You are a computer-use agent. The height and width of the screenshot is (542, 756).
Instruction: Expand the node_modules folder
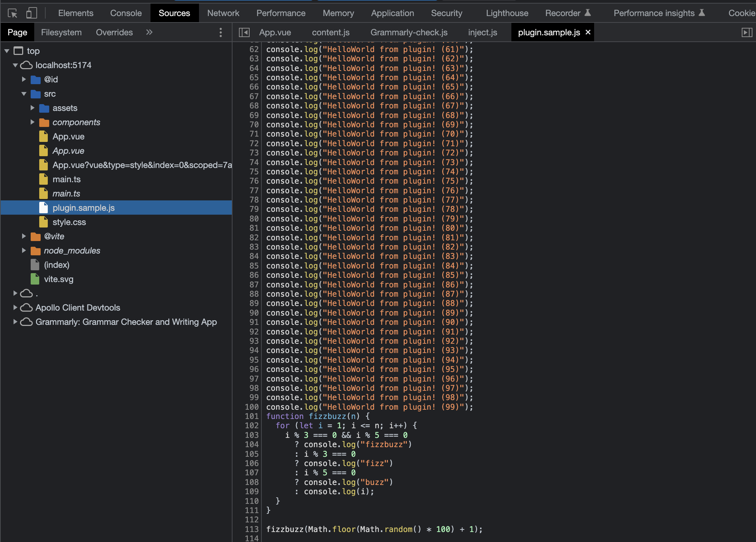pos(24,250)
